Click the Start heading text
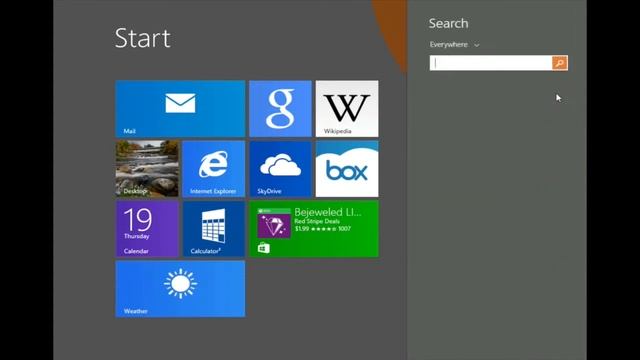 [142, 38]
